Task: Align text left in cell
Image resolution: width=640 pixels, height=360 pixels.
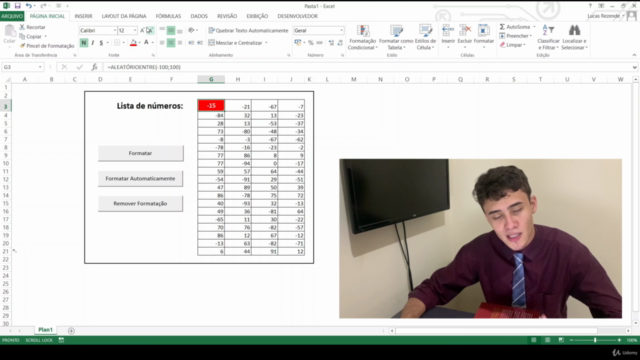Action: click(162, 43)
